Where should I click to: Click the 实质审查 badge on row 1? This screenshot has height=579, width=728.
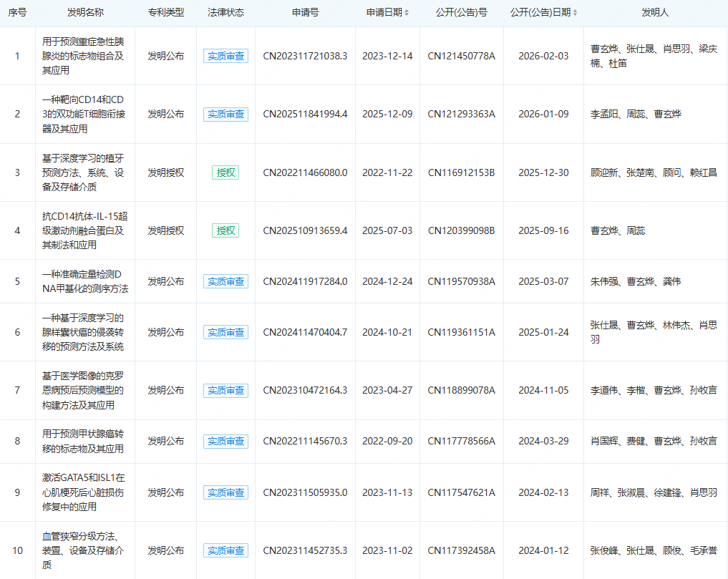225,55
